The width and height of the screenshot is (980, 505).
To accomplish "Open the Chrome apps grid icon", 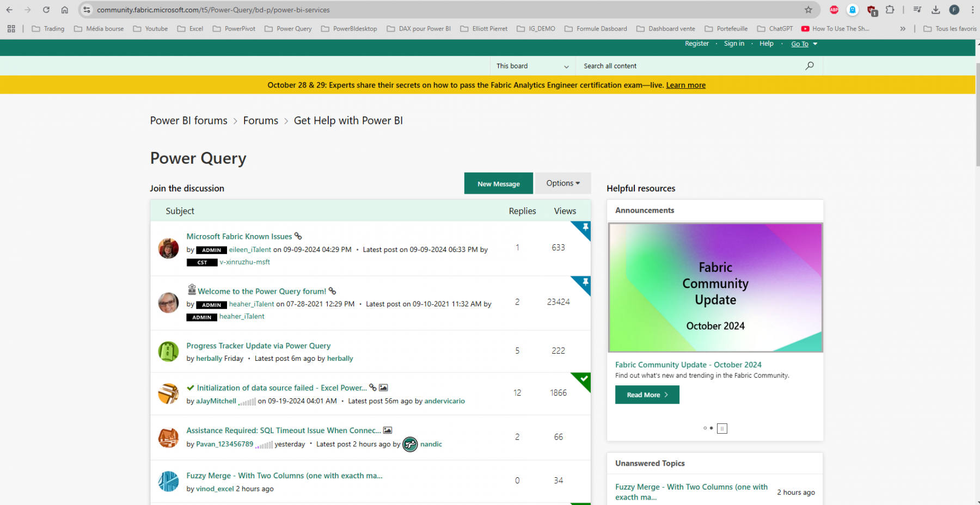I will [x=11, y=29].
